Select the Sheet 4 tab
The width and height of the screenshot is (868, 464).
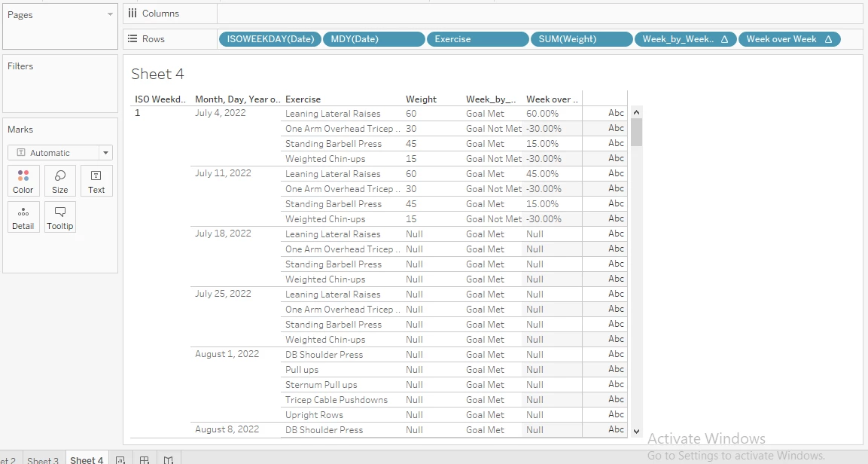[x=86, y=459]
